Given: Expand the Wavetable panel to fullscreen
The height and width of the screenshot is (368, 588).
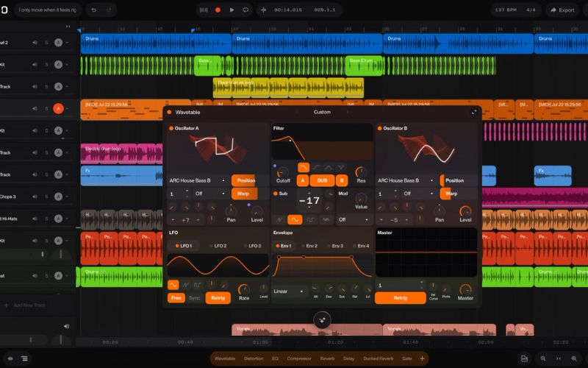Looking at the screenshot, I should (x=474, y=113).
